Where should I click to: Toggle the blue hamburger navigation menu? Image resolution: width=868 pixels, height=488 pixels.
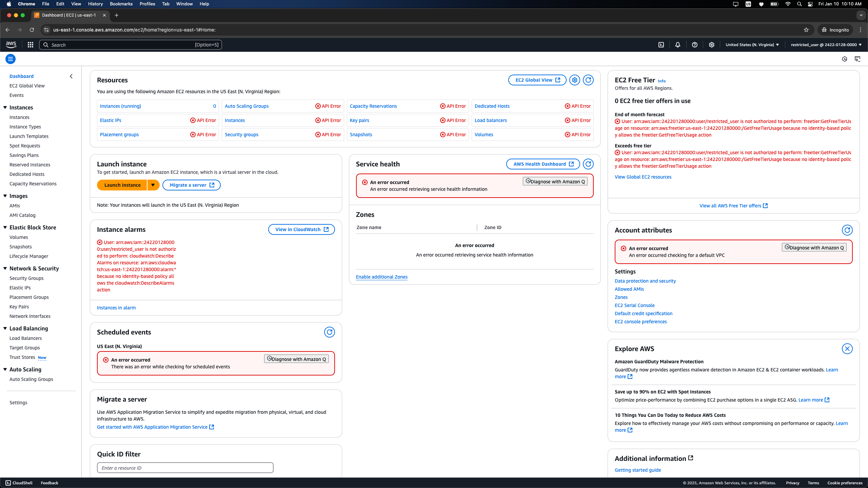coord(11,59)
